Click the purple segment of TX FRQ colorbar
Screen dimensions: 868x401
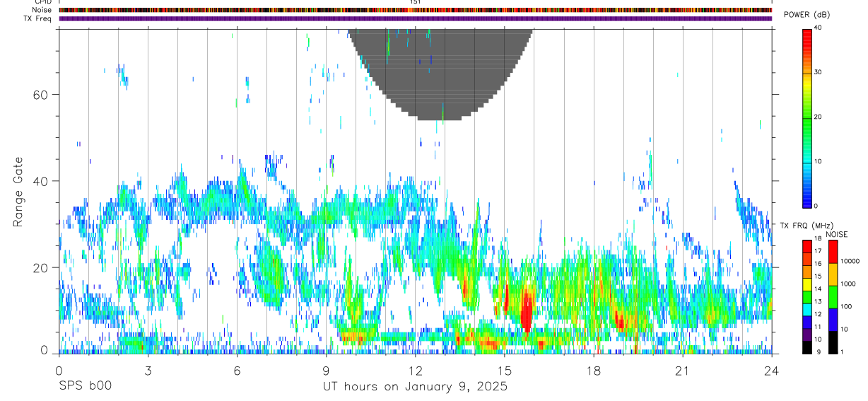807,335
